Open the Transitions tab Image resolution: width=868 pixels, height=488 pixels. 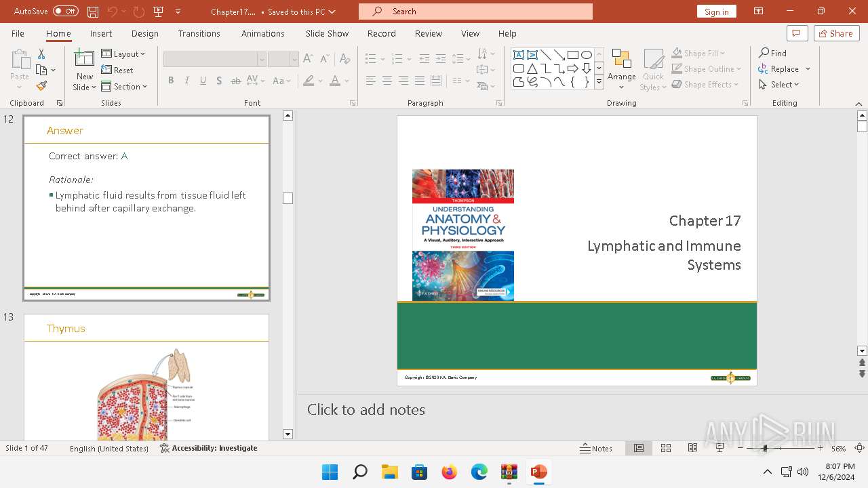(199, 33)
